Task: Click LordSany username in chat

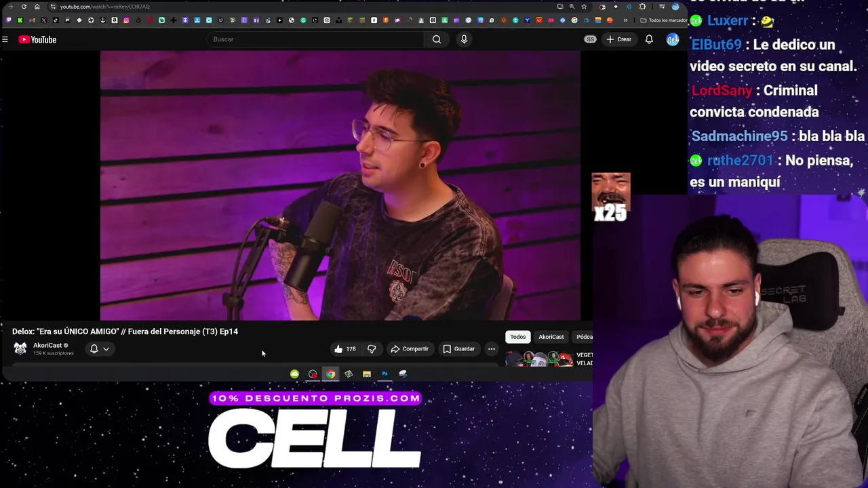Action: tap(722, 90)
